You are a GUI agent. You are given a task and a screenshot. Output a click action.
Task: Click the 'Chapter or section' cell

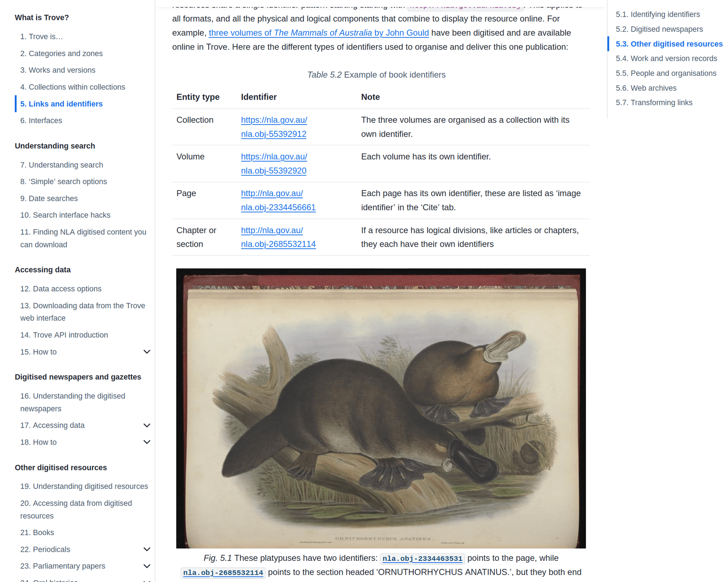point(196,237)
